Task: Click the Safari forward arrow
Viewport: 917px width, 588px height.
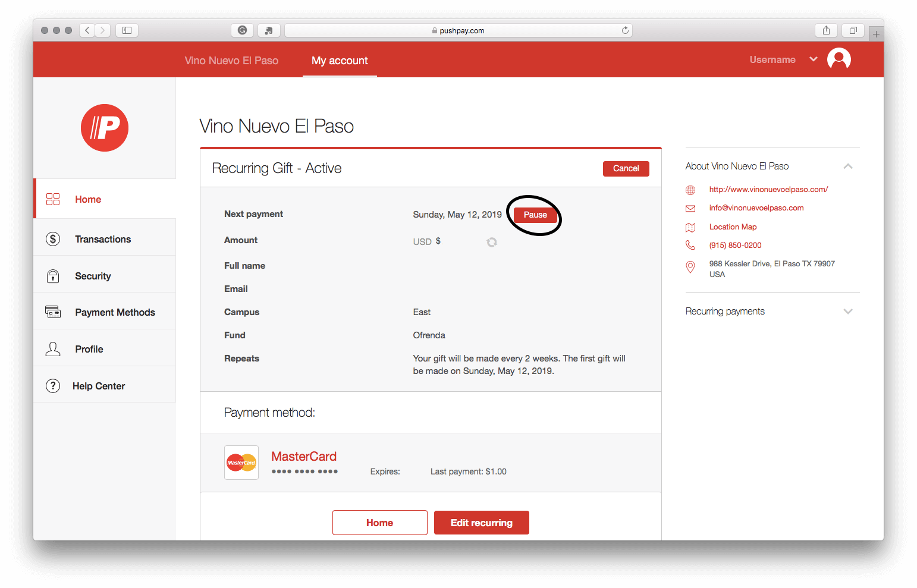Action: (x=103, y=30)
